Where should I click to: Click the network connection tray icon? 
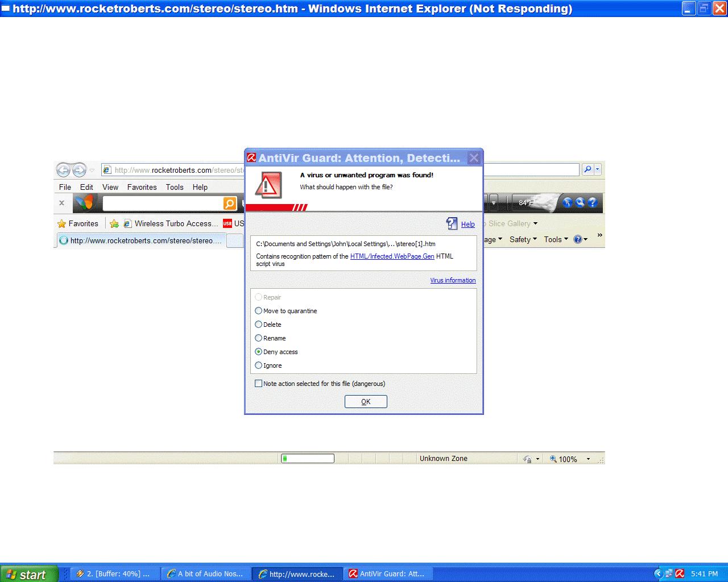[669, 573]
